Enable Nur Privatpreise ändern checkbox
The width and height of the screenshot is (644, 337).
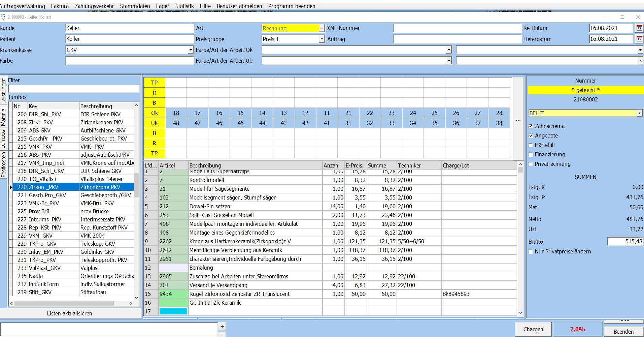point(531,252)
